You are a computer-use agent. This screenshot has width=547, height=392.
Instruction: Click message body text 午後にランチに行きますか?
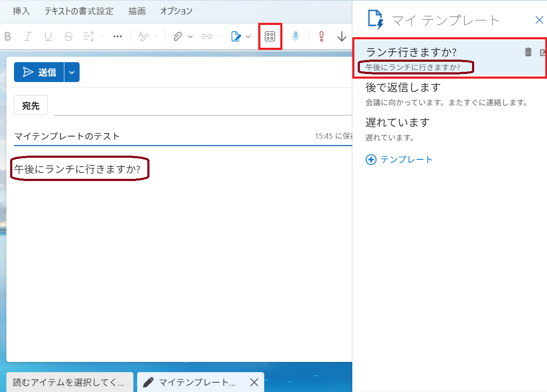pos(77,169)
